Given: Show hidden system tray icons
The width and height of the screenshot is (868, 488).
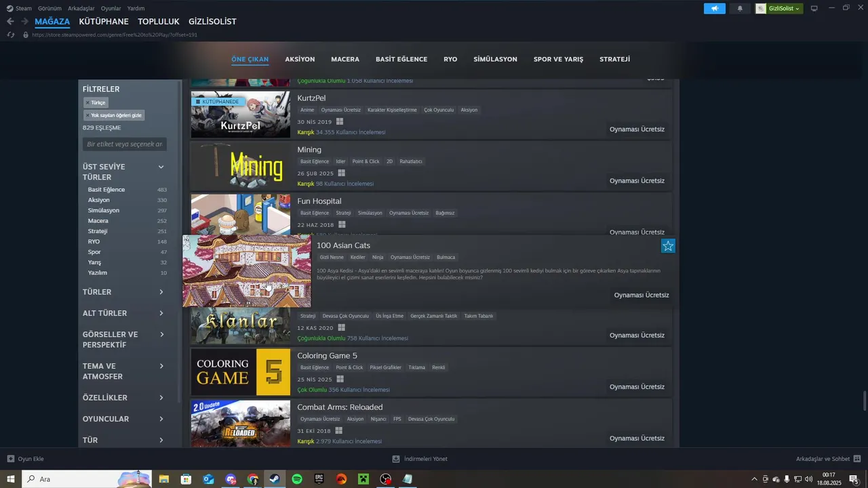Looking at the screenshot, I should 754,479.
